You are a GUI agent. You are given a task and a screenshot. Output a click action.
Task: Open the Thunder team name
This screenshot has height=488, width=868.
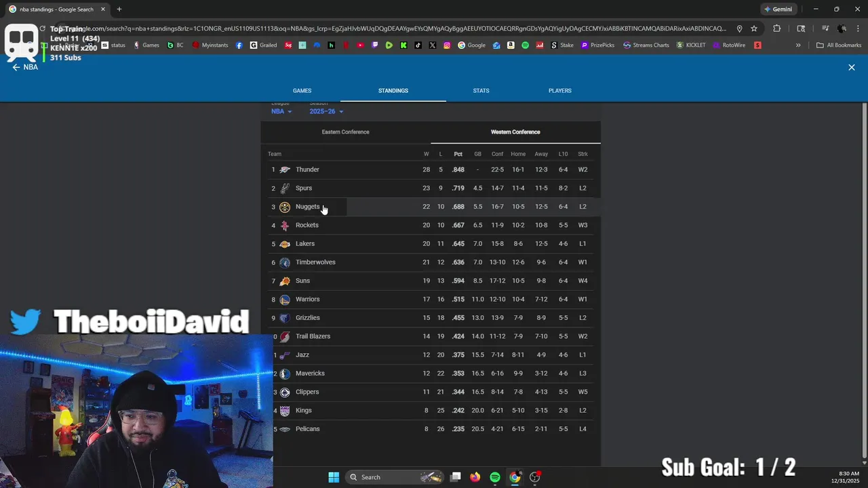307,169
